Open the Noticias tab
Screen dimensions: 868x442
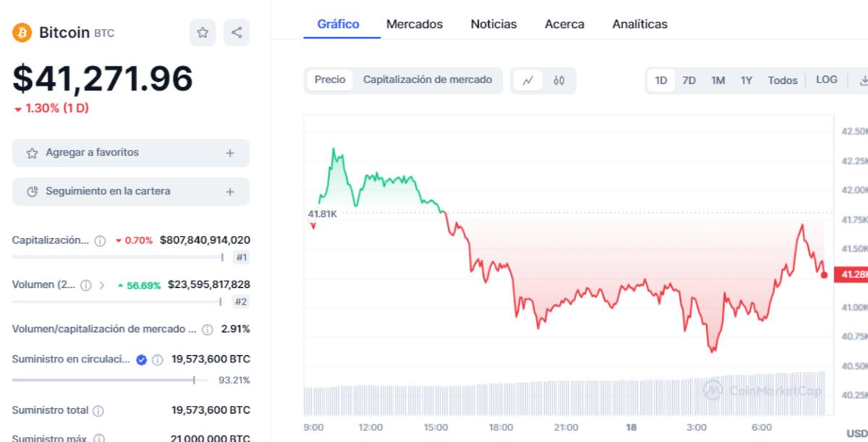(x=493, y=24)
